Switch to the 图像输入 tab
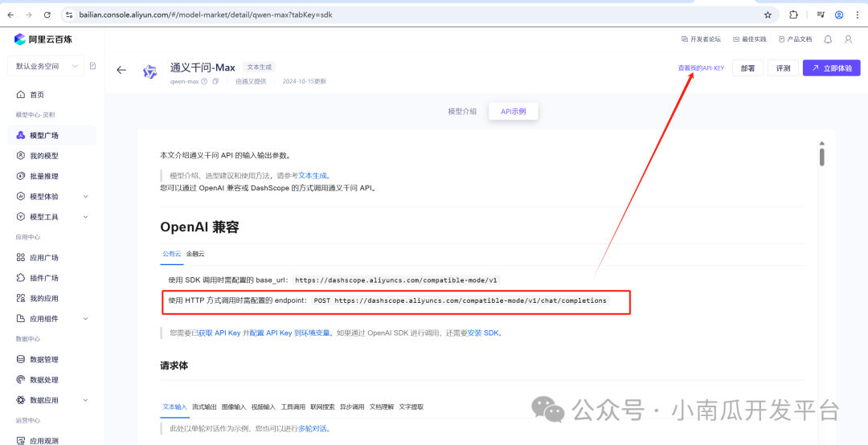This screenshot has height=445, width=868. [x=234, y=406]
